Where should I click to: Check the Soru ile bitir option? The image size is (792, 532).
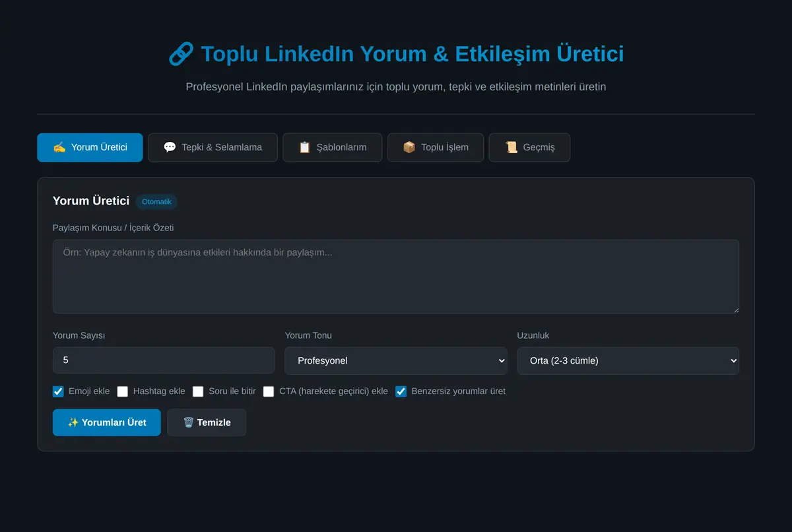[x=198, y=391]
